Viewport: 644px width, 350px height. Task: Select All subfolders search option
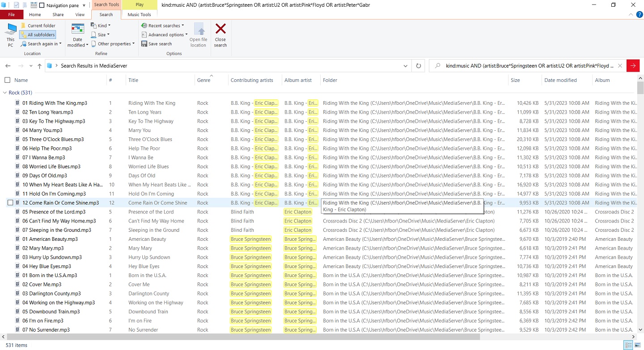coord(38,34)
